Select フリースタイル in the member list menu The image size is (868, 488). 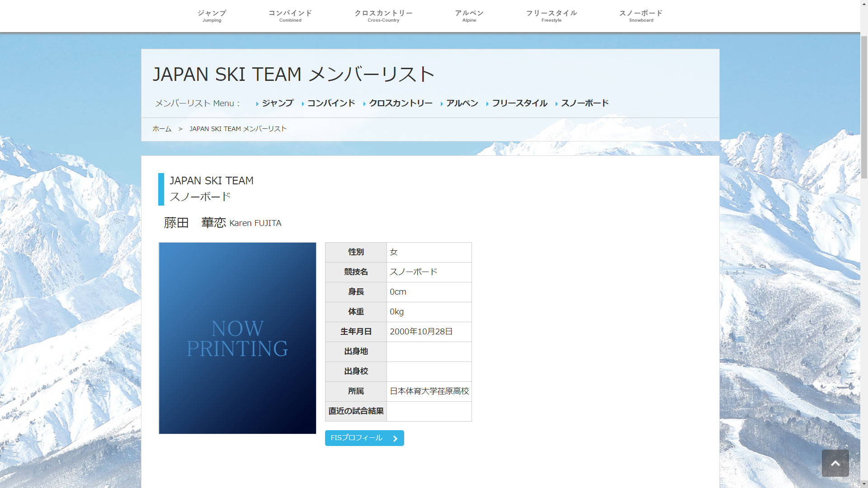[x=519, y=103]
